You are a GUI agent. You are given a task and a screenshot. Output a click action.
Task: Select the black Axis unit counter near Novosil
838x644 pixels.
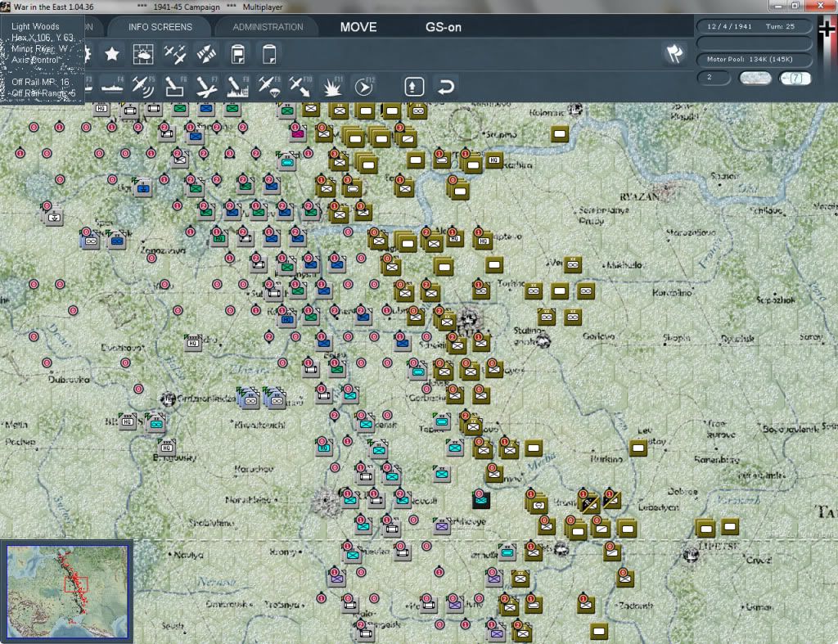(480, 500)
